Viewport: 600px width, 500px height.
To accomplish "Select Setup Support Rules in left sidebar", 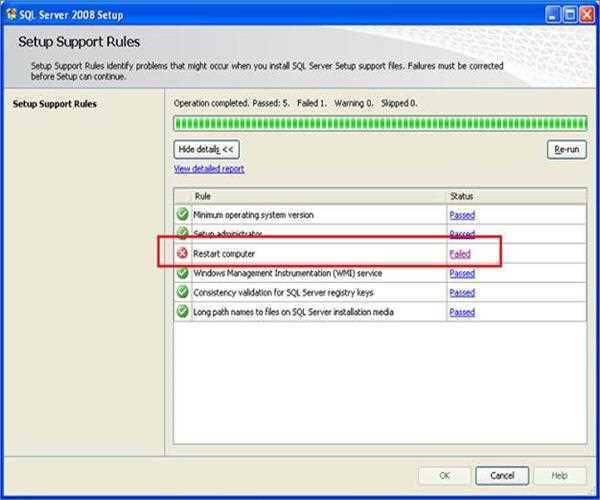I will (x=55, y=103).
